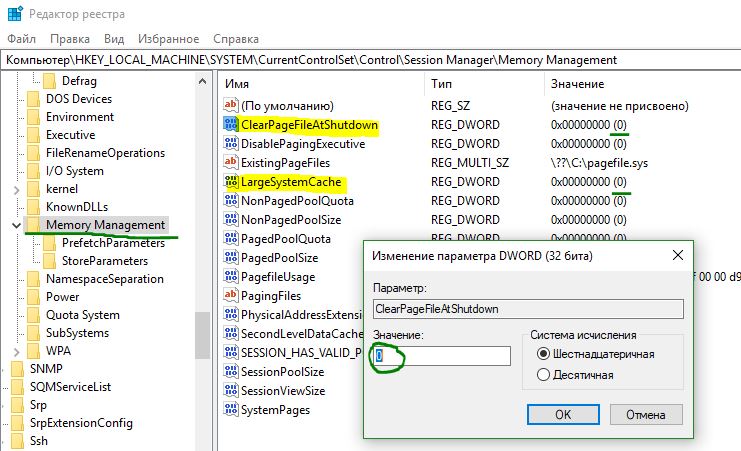This screenshot has width=741, height=451.
Task: Open the Файл menu
Action: [x=21, y=39]
